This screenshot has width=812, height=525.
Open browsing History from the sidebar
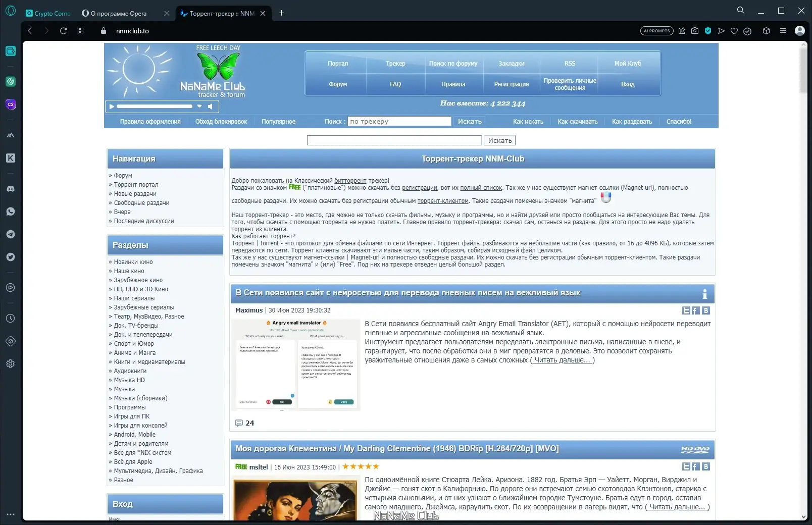(11, 318)
